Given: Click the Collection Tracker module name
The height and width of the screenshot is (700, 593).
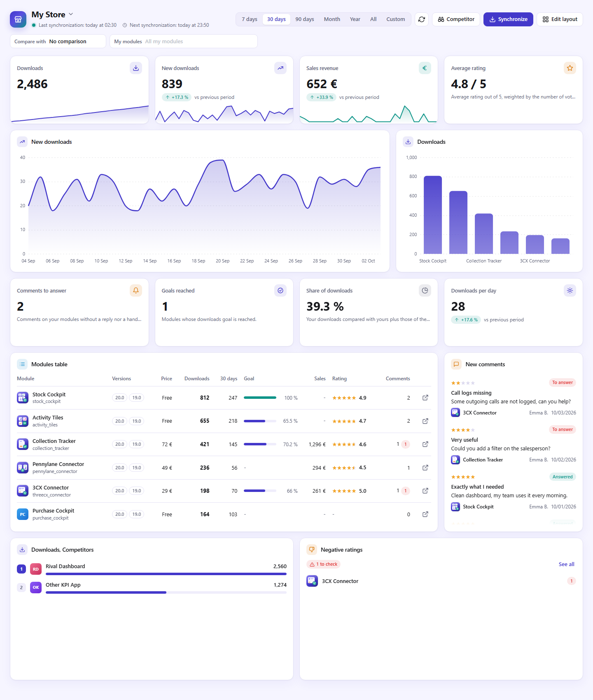Looking at the screenshot, I should click(54, 441).
